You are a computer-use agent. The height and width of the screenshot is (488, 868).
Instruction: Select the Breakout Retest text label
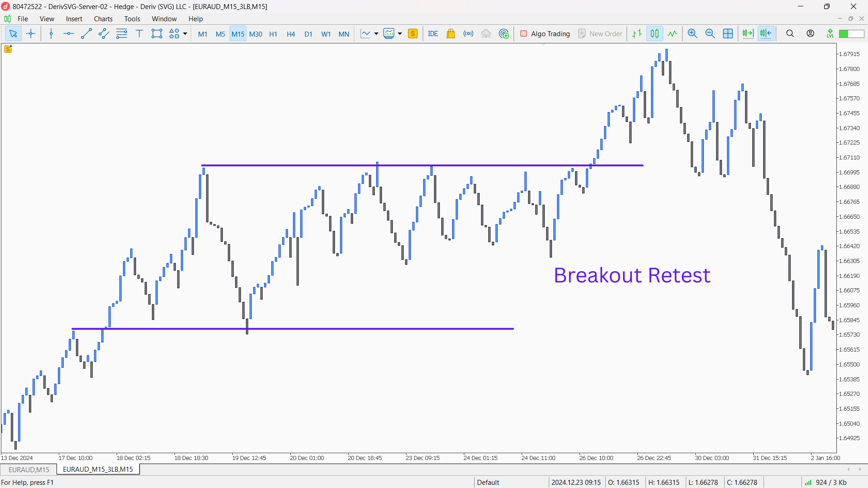[x=632, y=275]
